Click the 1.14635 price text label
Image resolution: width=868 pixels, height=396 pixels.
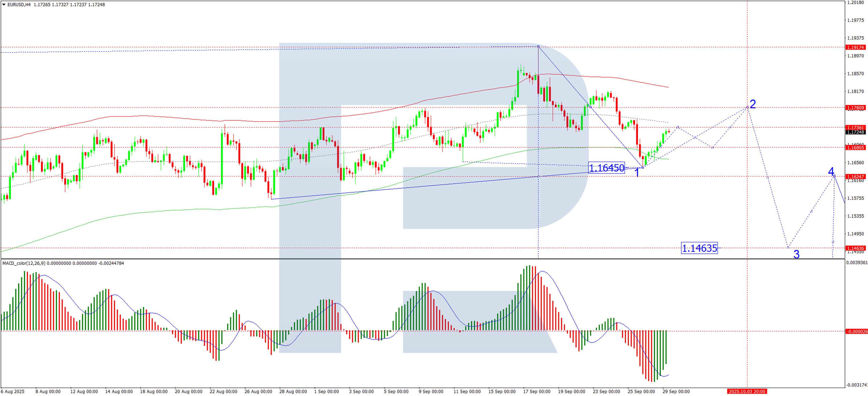point(699,248)
